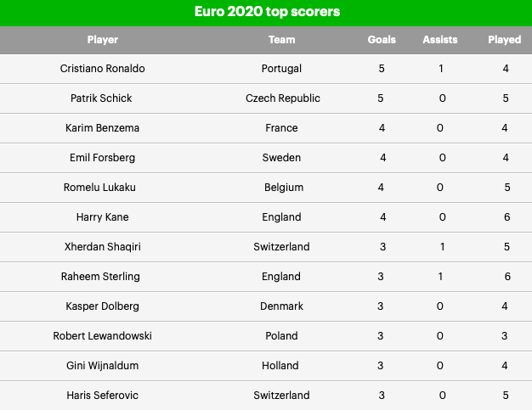Click the Czech Republic team cell
The height and width of the screenshot is (410, 532).
point(282,98)
